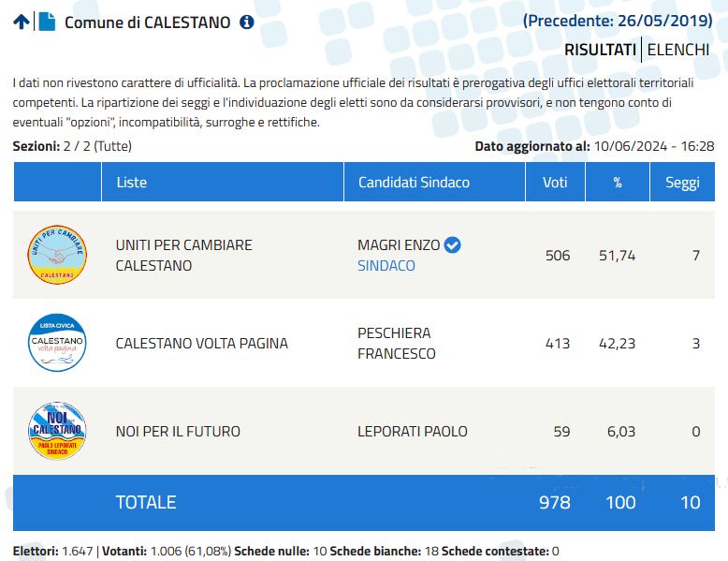This screenshot has width=728, height=561.
Task: Click the info icon beside Comune di CALESTANO
Action: coord(246,22)
